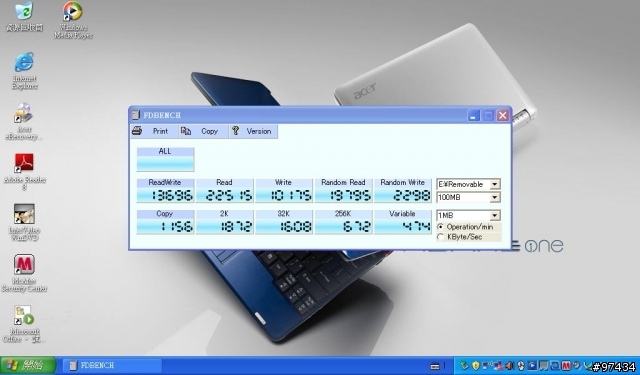640x375 pixels.
Task: Select the Microsoft Office desktop shortcut
Action: click(x=24, y=323)
